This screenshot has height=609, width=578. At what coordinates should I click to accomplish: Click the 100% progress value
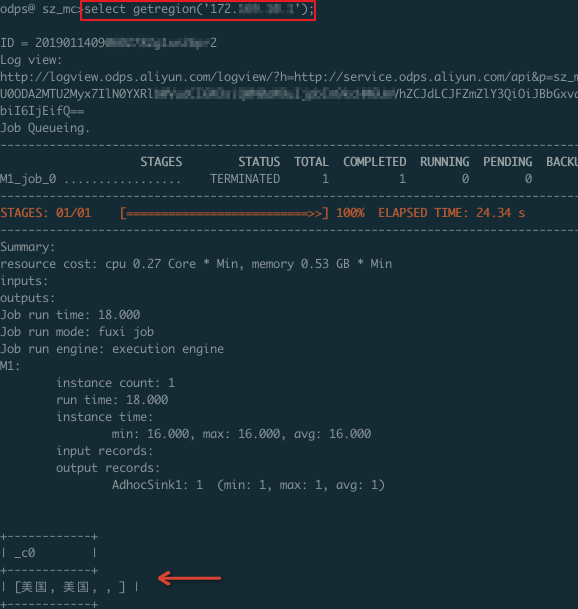(x=350, y=213)
